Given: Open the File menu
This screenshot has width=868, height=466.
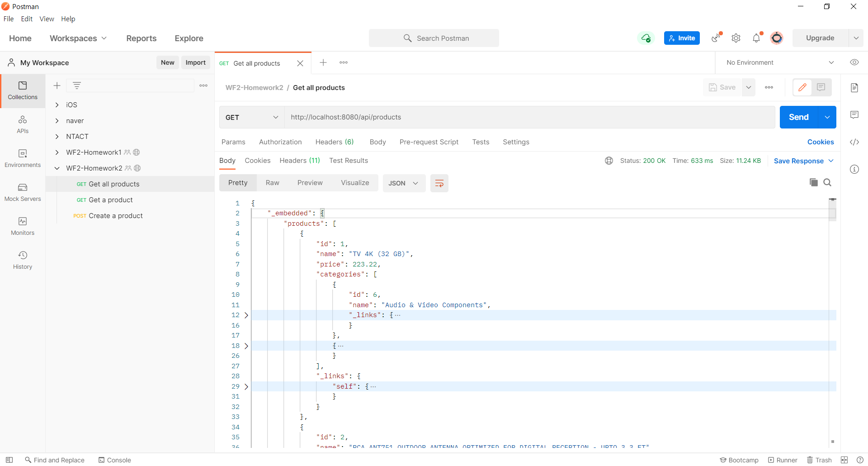Looking at the screenshot, I should pos(9,19).
